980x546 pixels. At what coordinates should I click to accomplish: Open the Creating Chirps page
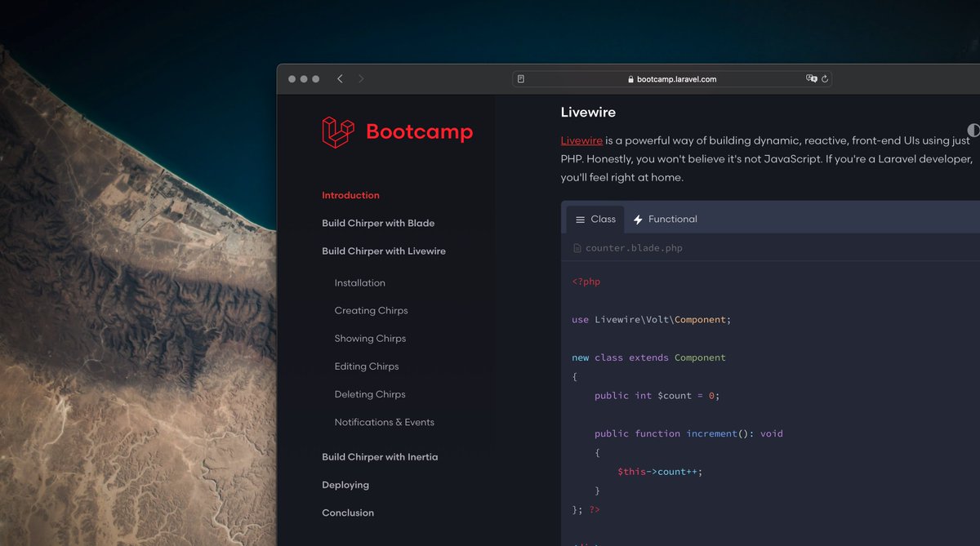point(371,310)
